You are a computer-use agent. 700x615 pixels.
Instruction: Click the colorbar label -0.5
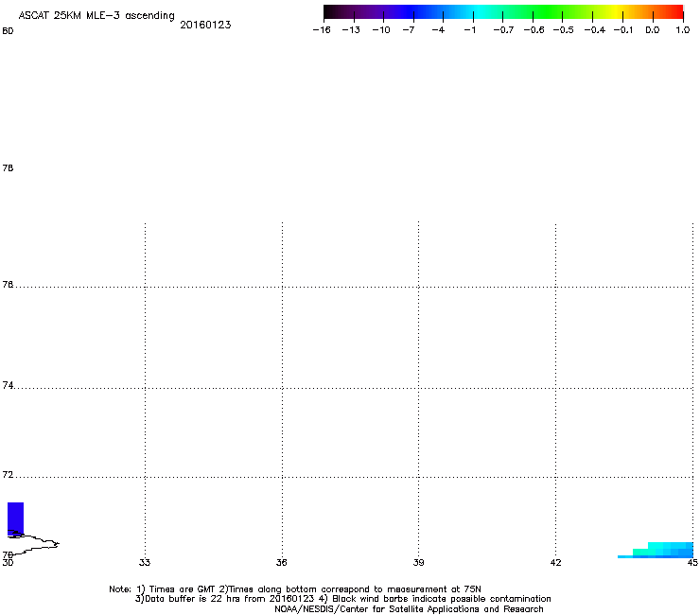point(563,30)
